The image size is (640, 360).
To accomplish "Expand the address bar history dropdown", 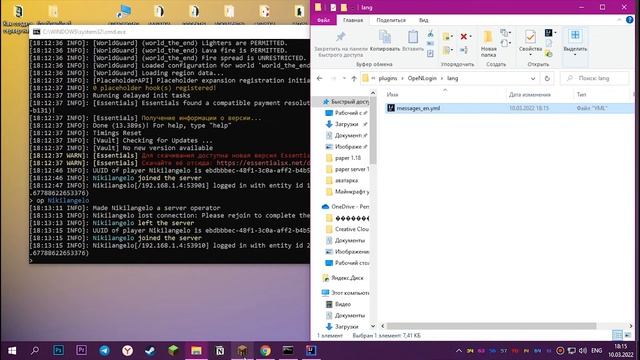I will click(x=533, y=78).
